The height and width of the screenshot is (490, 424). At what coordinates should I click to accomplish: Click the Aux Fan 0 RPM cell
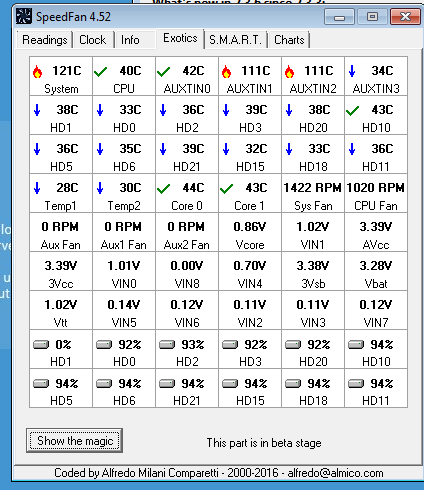click(x=61, y=232)
